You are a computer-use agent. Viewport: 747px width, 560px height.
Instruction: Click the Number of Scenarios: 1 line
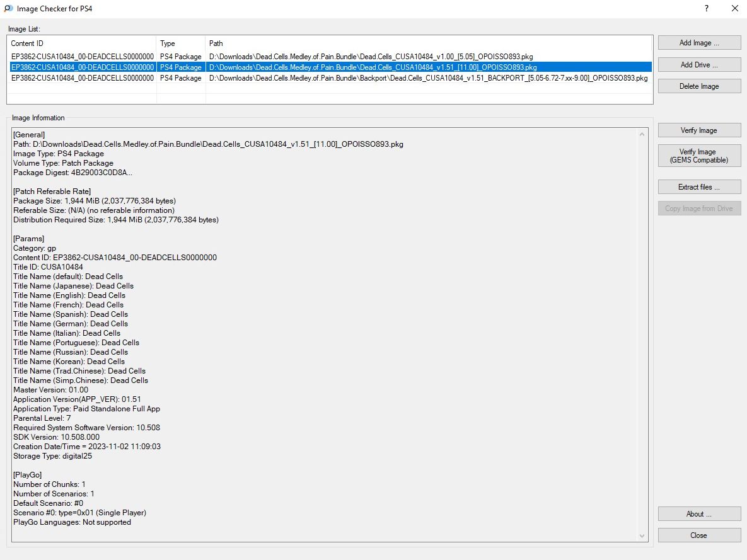click(x=54, y=494)
